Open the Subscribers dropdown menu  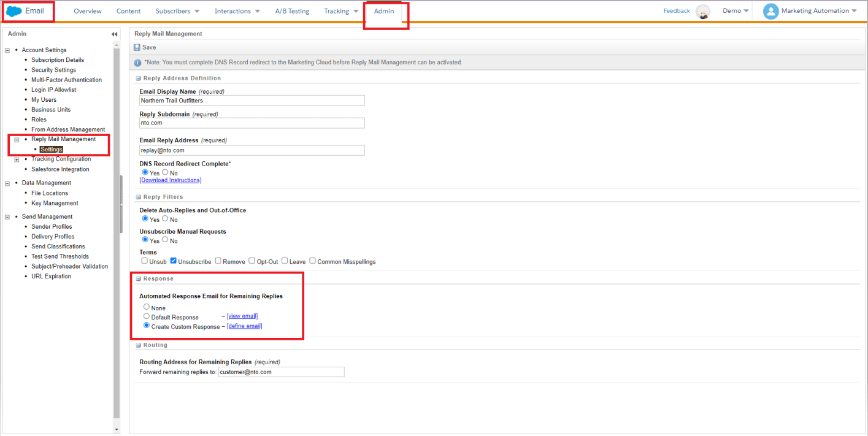pyautogui.click(x=177, y=11)
